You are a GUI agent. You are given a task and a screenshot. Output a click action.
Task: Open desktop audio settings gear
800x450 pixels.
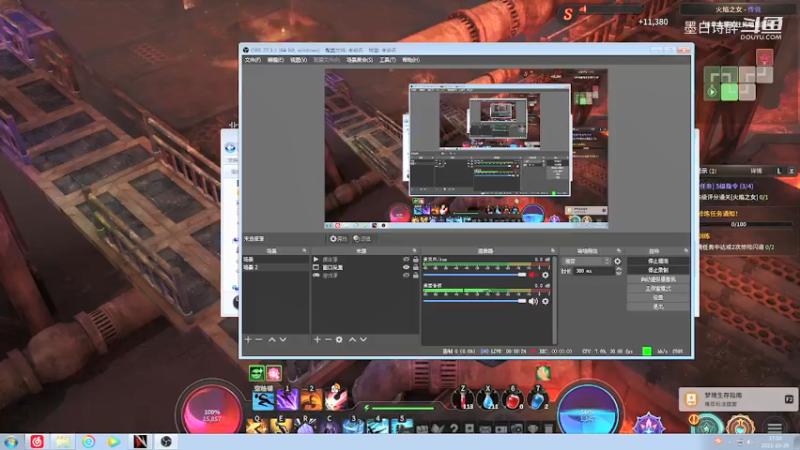point(545,301)
